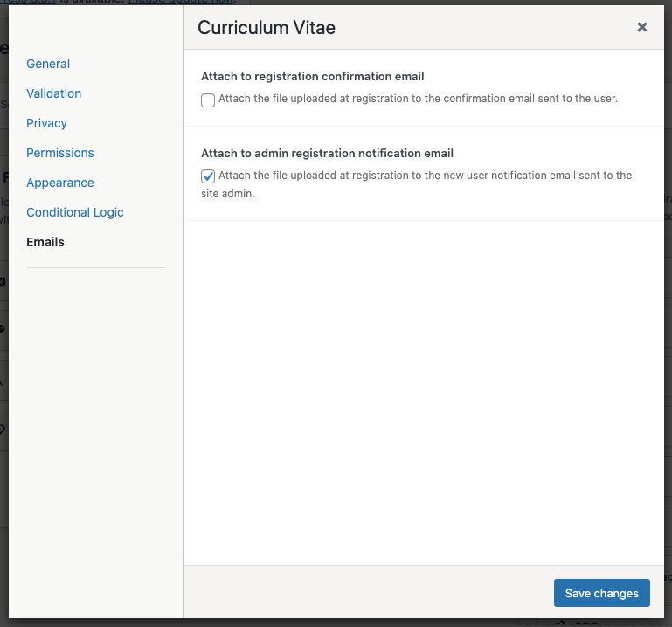
Task: Close the Curriculum Vitae dialog with the X icon
Action: [642, 27]
